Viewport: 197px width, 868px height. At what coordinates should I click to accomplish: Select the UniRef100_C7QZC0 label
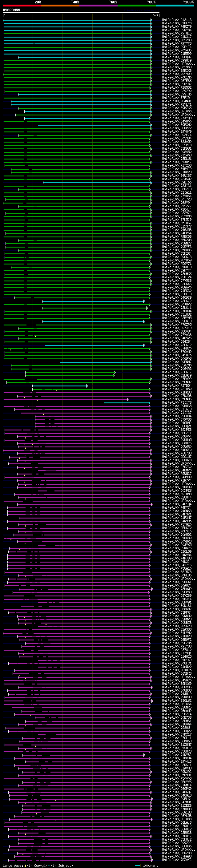(177, 467)
